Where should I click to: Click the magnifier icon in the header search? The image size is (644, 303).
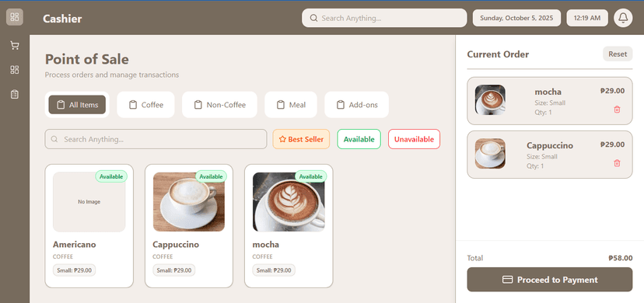313,18
